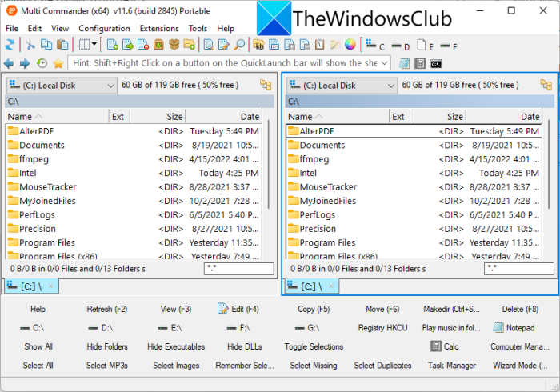Click right panel folder tree icon

coord(546,85)
